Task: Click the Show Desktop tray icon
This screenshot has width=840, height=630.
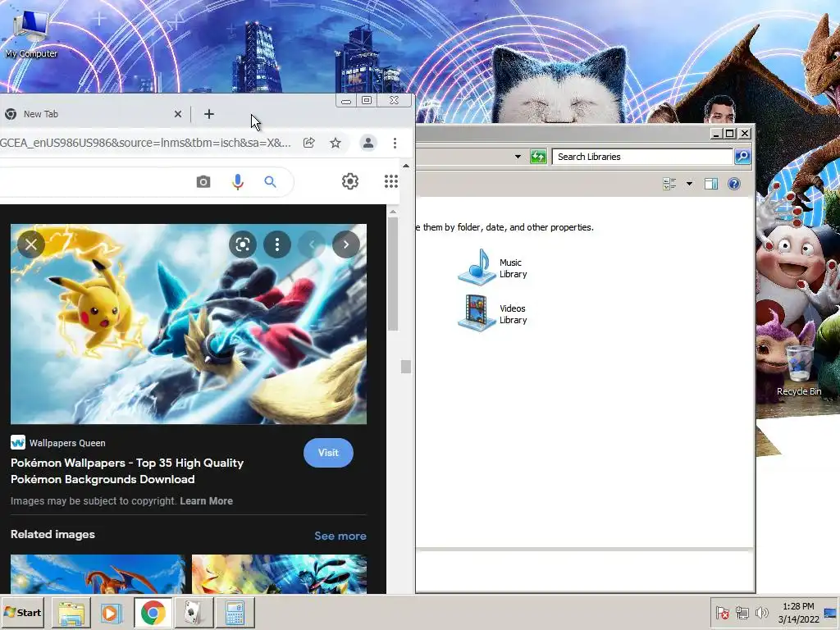Action: pyautogui.click(x=831, y=612)
